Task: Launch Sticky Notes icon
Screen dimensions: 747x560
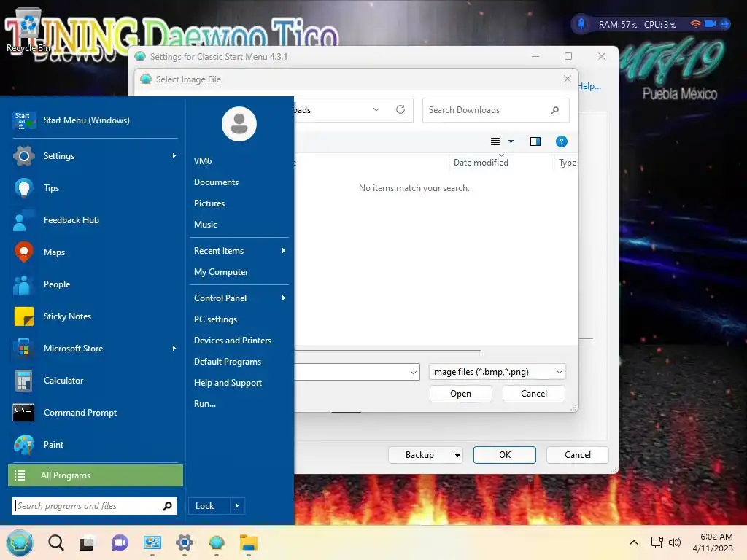Action: pyautogui.click(x=23, y=316)
